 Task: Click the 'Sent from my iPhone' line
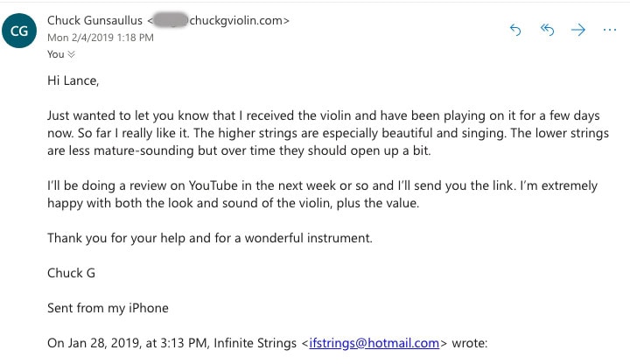[x=108, y=308]
